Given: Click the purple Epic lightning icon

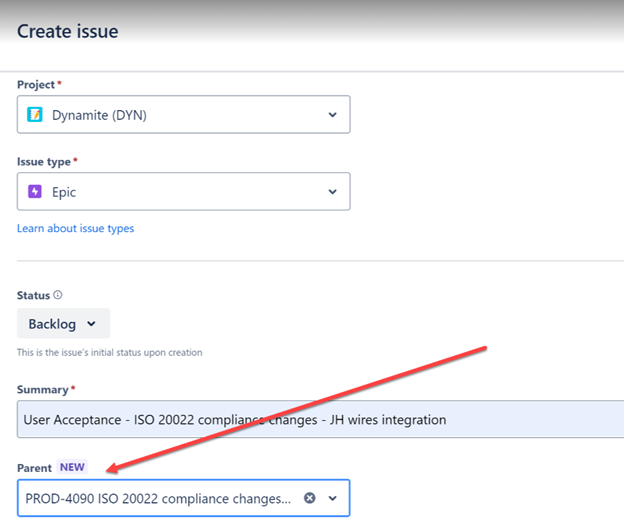Looking at the screenshot, I should pyautogui.click(x=35, y=191).
